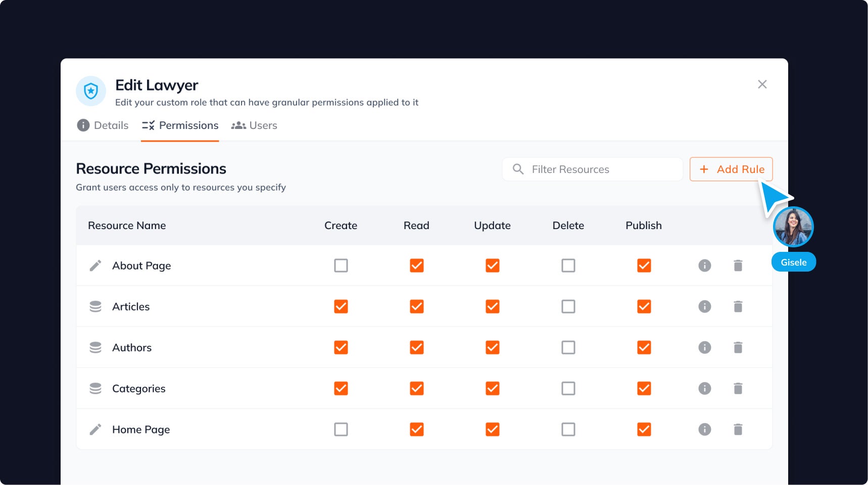Select the Permissions tab
The height and width of the screenshot is (485, 868).
coord(180,125)
